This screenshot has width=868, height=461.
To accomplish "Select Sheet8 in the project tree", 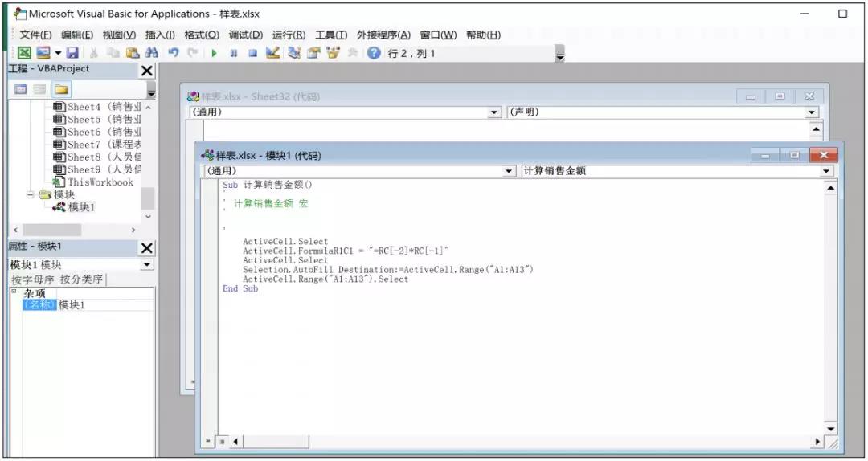I will [x=97, y=157].
